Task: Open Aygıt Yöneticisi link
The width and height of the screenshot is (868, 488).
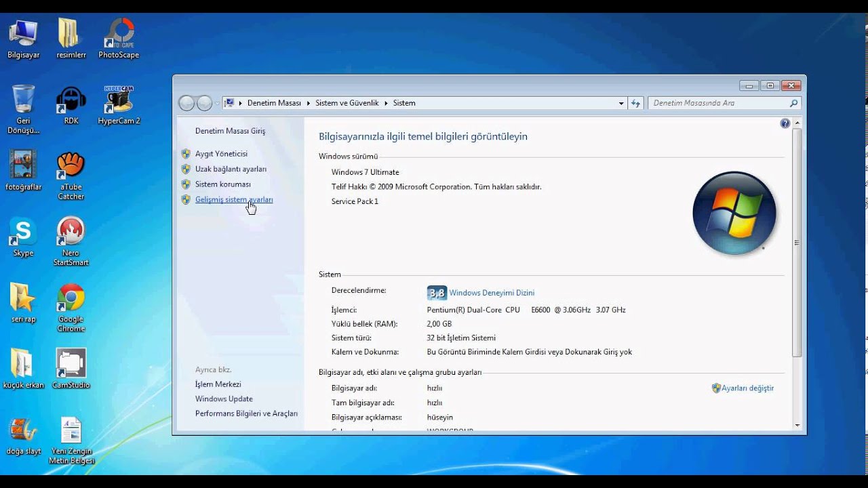Action: point(221,154)
